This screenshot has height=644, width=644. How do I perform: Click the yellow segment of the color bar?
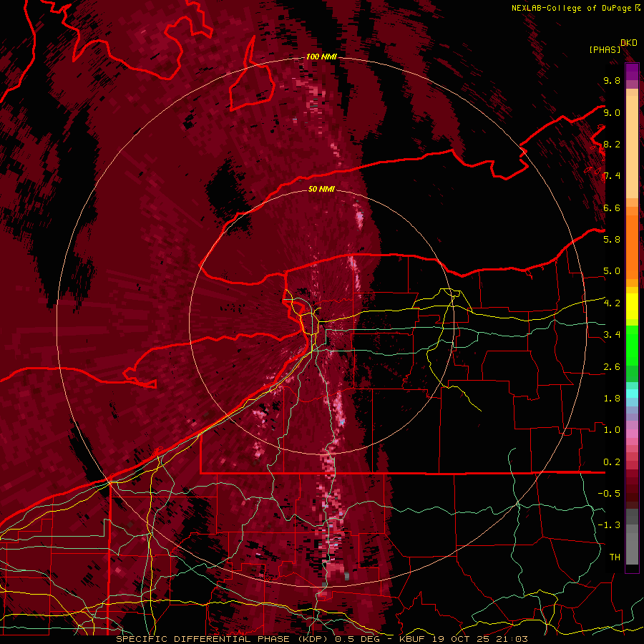click(632, 306)
